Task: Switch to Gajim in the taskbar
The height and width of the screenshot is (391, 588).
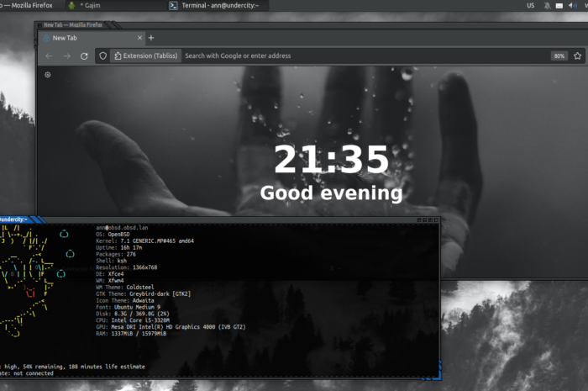Action: tap(92, 6)
